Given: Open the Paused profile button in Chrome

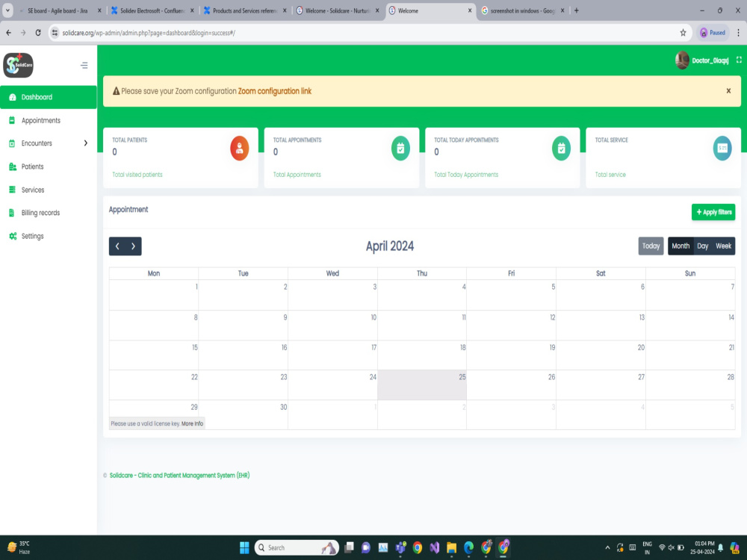Looking at the screenshot, I should [x=713, y=33].
